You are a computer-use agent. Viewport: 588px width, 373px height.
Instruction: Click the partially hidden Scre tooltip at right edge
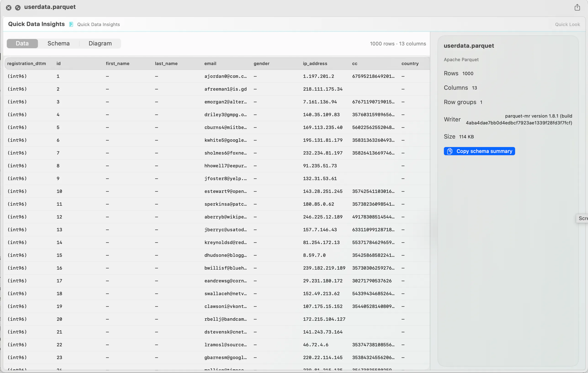[582, 218]
